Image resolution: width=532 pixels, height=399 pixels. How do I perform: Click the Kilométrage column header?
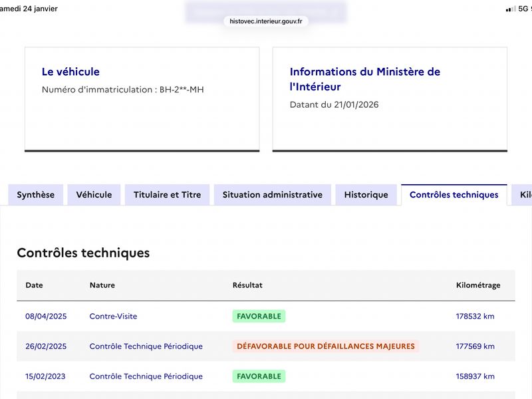(x=478, y=285)
